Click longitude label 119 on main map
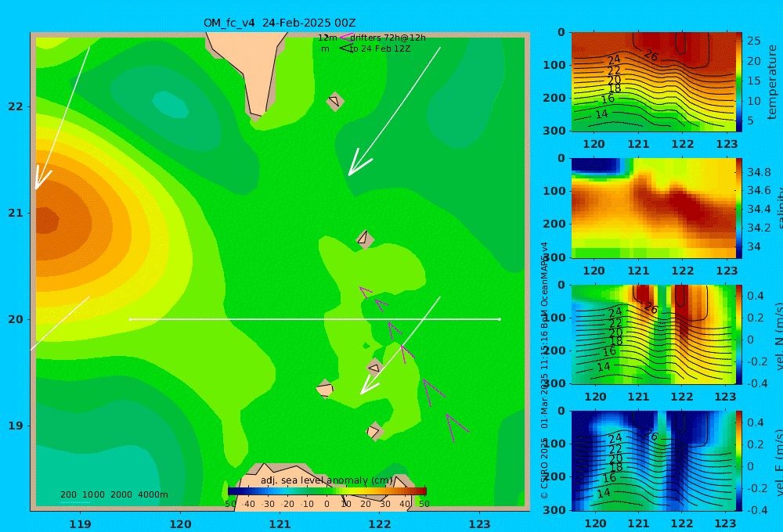The width and height of the screenshot is (783, 532). click(x=80, y=524)
